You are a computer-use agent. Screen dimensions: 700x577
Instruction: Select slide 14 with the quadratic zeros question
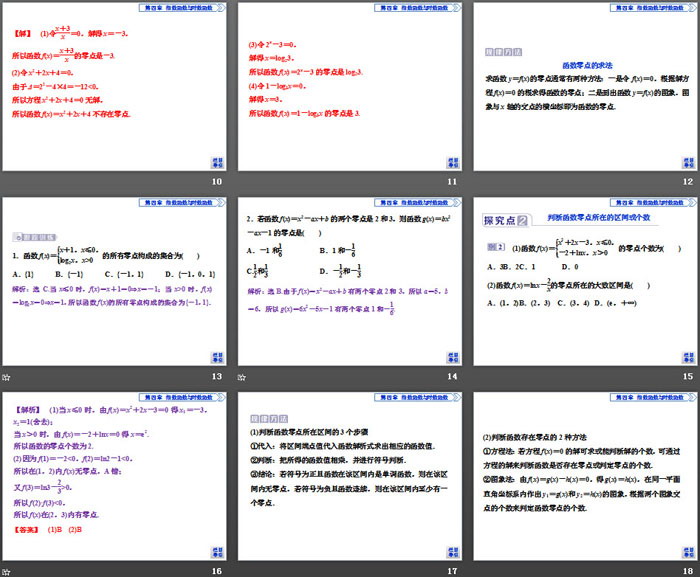(349, 282)
